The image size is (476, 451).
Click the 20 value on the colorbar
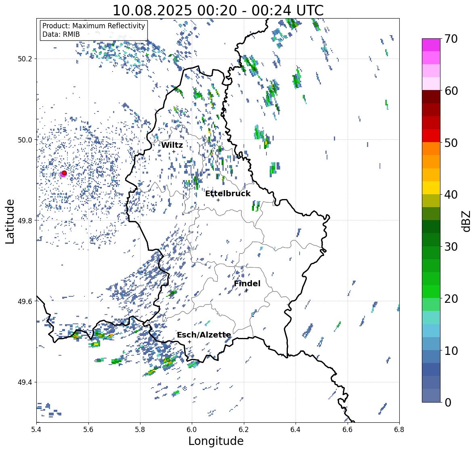[x=451, y=298]
